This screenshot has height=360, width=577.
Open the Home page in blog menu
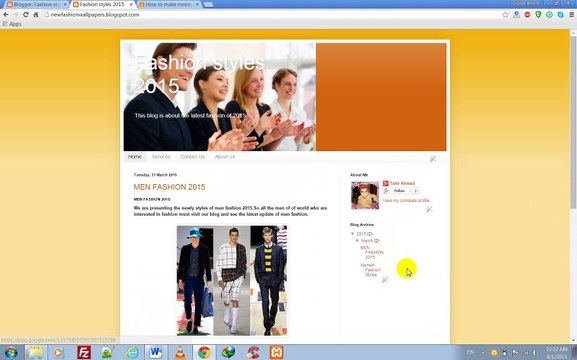coord(135,157)
